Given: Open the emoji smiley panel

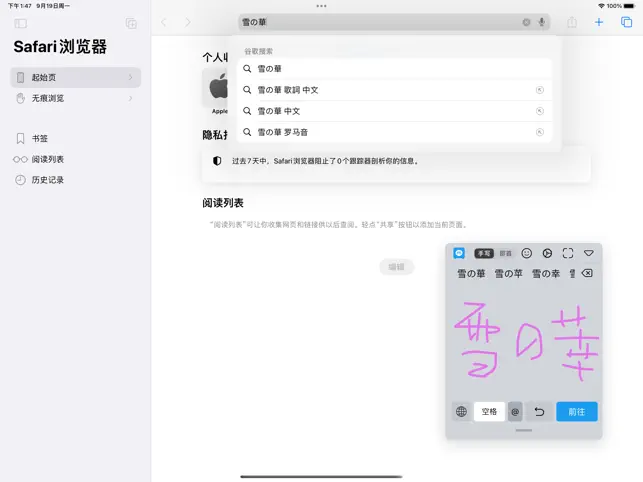Looking at the screenshot, I should [527, 253].
